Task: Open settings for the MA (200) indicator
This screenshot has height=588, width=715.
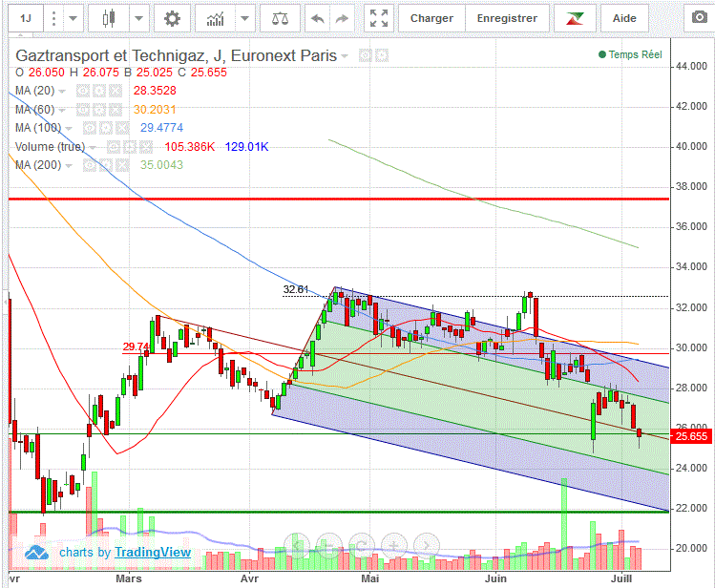Action: pos(106,165)
